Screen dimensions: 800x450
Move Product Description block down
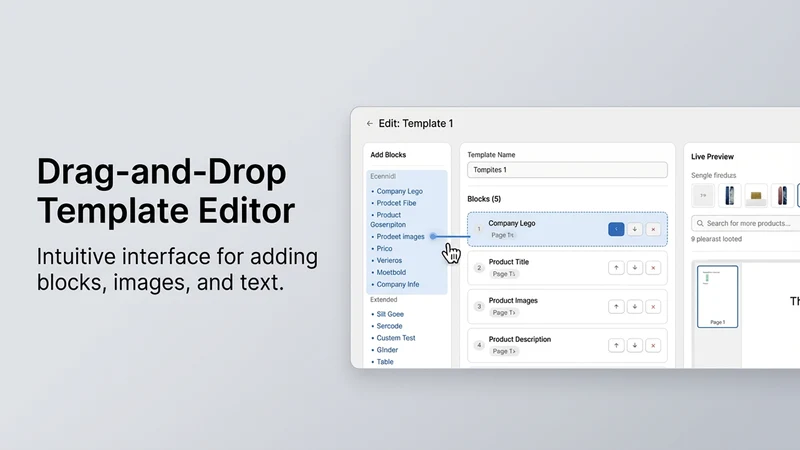coord(635,345)
